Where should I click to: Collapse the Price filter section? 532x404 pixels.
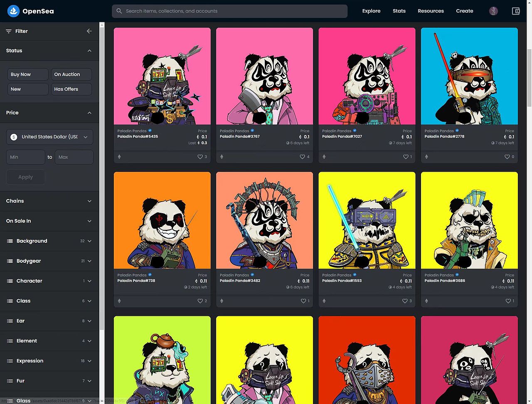(x=49, y=113)
